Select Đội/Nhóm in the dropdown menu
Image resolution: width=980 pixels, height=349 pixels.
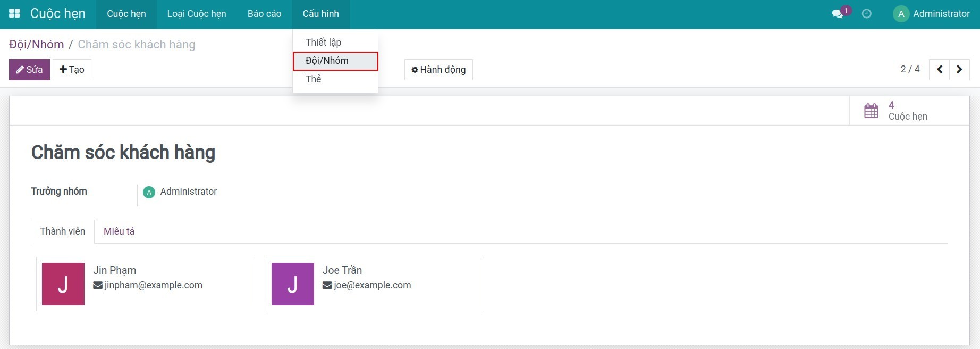[327, 61]
